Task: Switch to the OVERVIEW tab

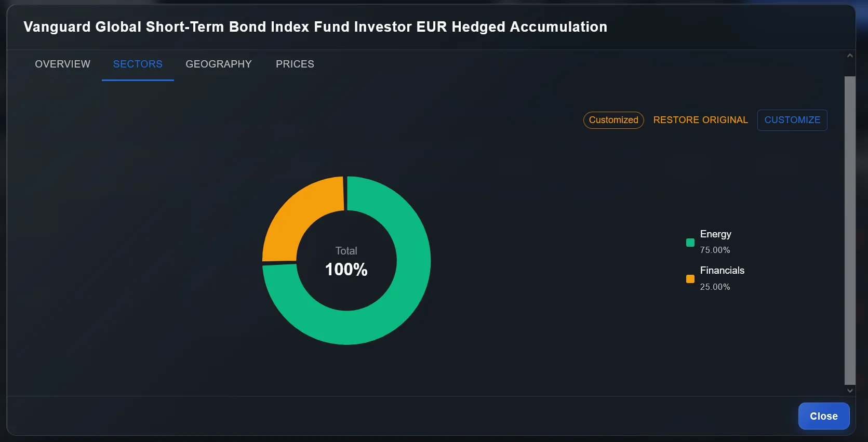Action: click(x=62, y=64)
